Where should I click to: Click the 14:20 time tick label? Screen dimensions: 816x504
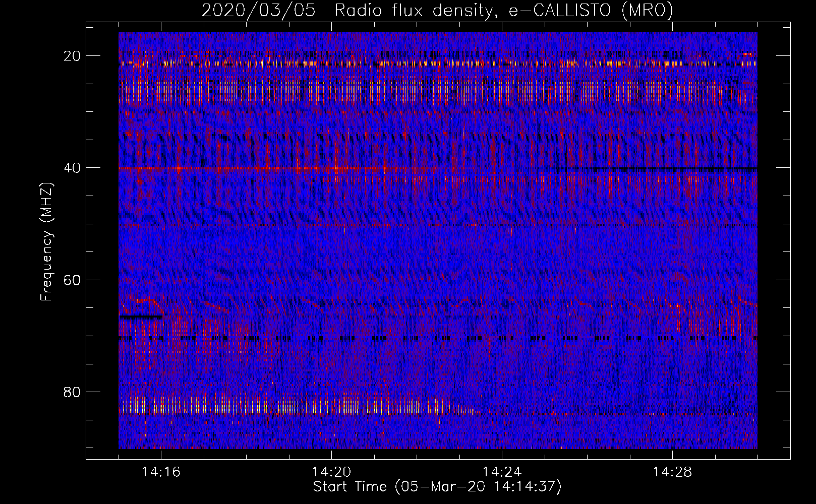[x=331, y=472]
